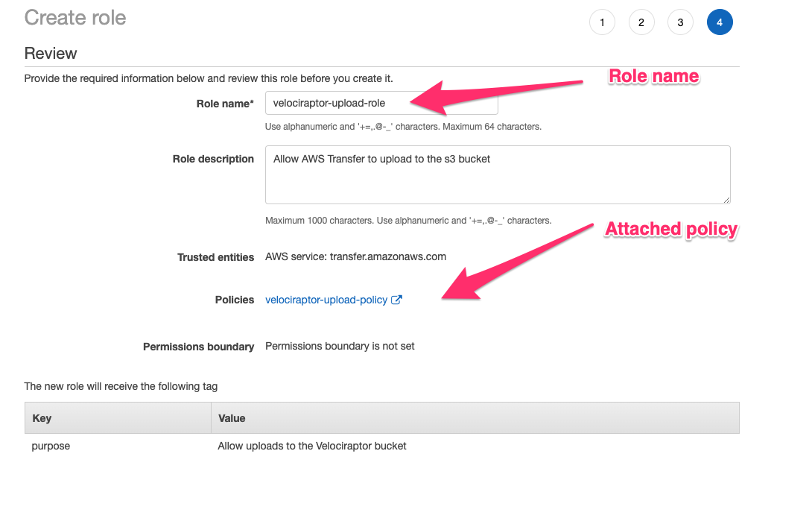Click 'Permissions boundary is not set' text
The height and width of the screenshot is (530, 812).
pyautogui.click(x=340, y=346)
